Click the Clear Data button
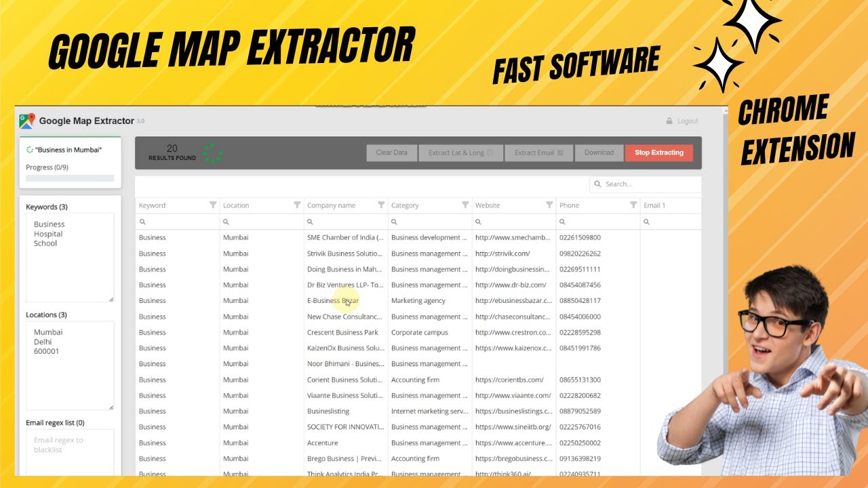 (x=392, y=152)
